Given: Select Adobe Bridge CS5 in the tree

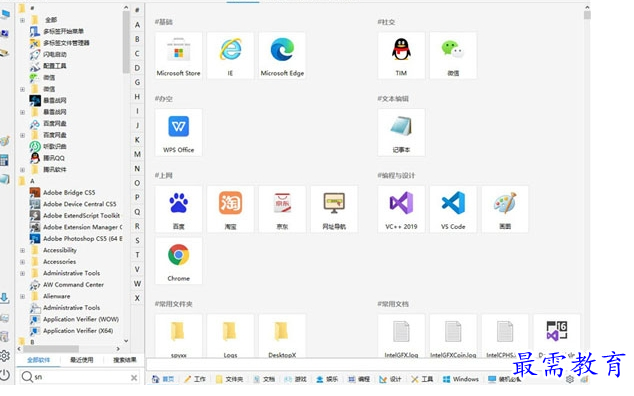Looking at the screenshot, I should pos(63,193).
